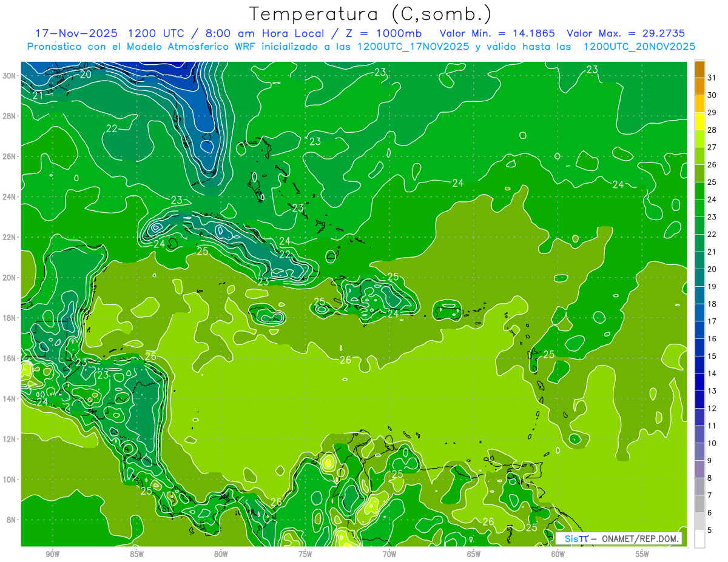The image size is (728, 562).
Task: Click 'Valor Max. = 29.2735' text
Action: [x=625, y=33]
